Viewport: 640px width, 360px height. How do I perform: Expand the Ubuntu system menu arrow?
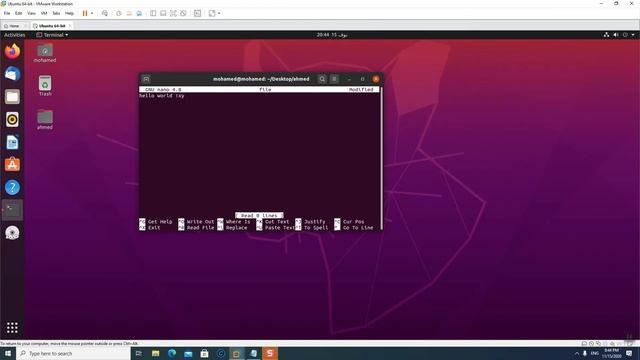pyautogui.click(x=633, y=35)
